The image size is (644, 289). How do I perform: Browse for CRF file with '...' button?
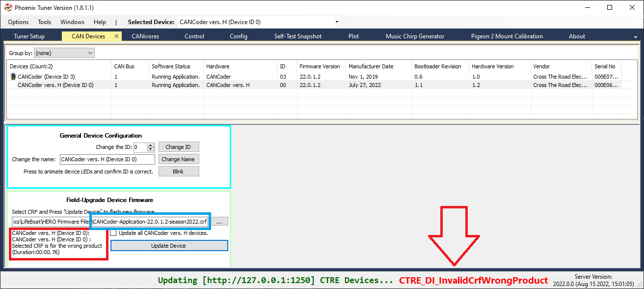tap(219, 222)
